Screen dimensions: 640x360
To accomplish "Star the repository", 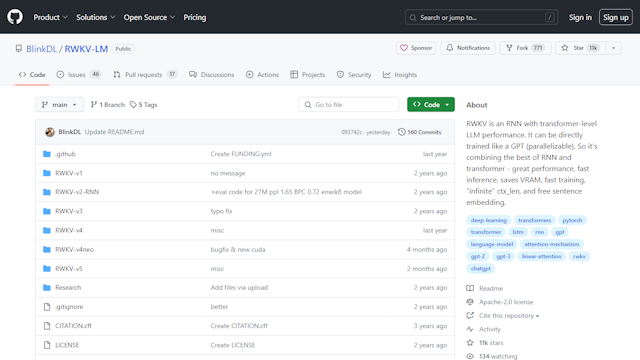I will pyautogui.click(x=580, y=48).
